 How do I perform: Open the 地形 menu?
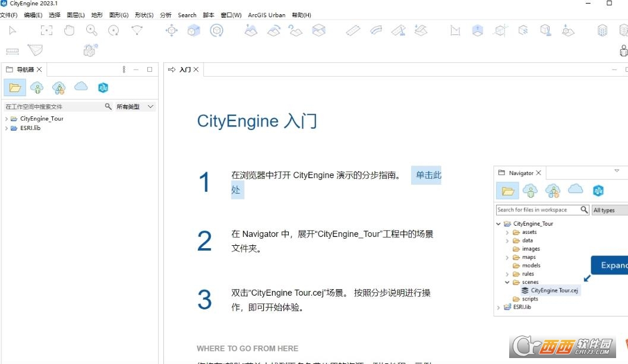97,15
